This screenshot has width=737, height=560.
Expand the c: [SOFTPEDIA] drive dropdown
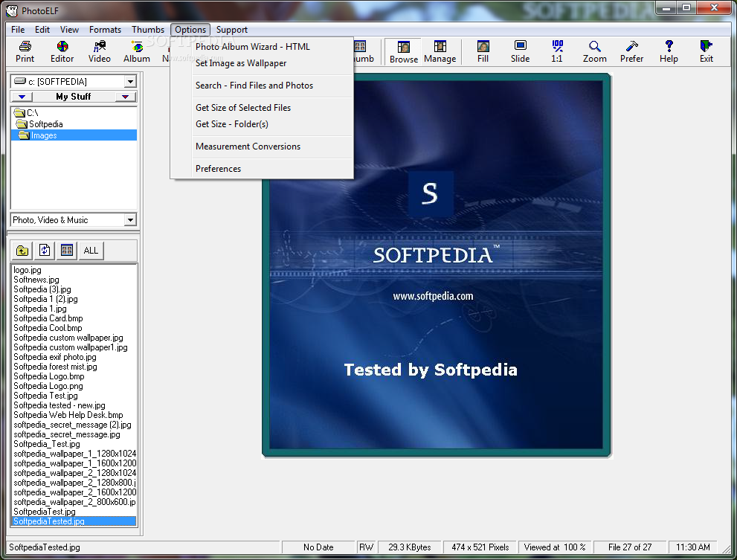[130, 82]
